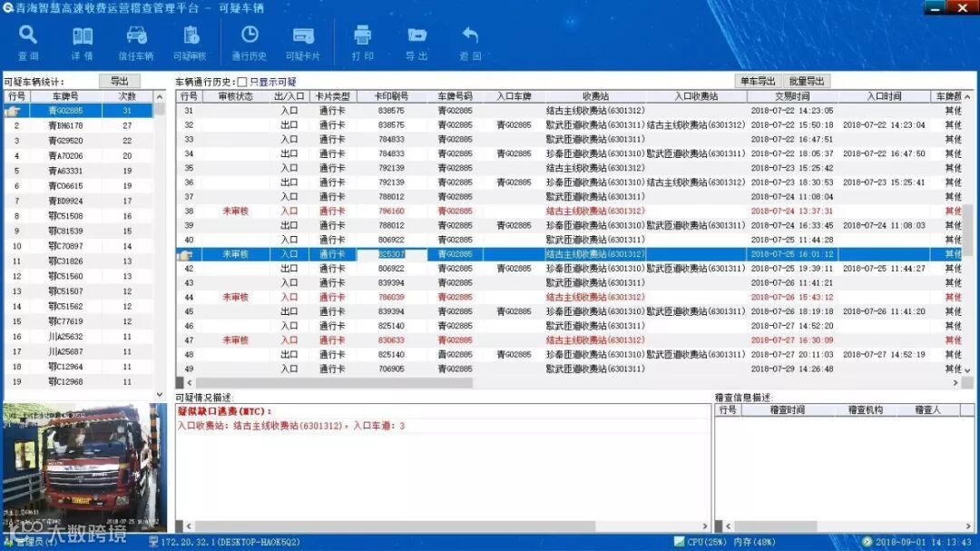980x551 pixels.
Task: Click the 批量导出 button
Action: [807, 82]
